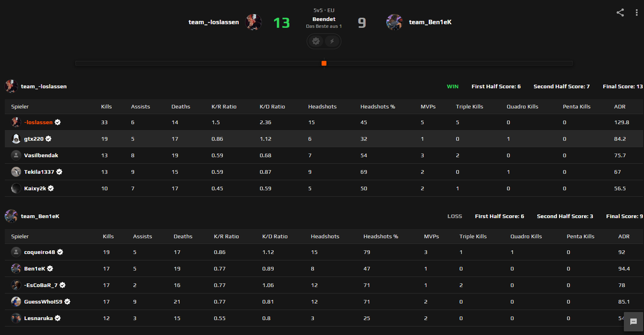Click the orange marker on match progress bar
The image size is (644, 335).
tap(324, 63)
